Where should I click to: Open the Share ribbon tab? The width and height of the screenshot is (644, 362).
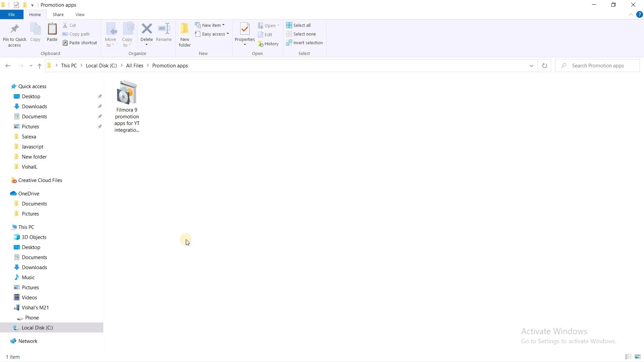(x=58, y=15)
